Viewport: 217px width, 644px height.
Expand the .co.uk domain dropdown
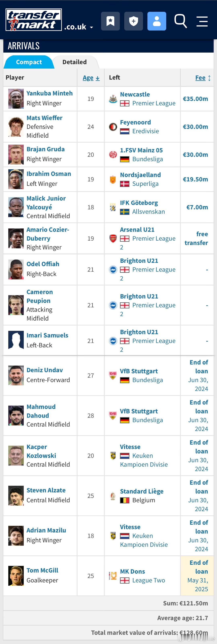79,27
